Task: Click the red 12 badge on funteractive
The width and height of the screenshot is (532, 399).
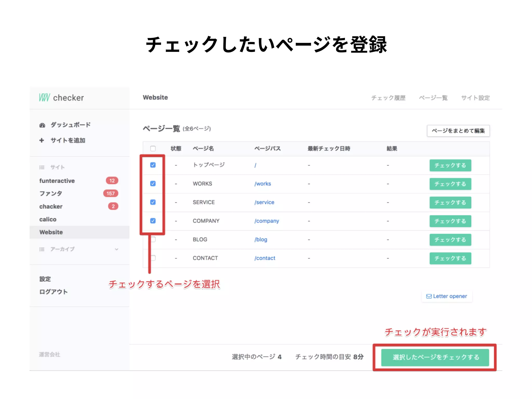Action: tap(112, 181)
